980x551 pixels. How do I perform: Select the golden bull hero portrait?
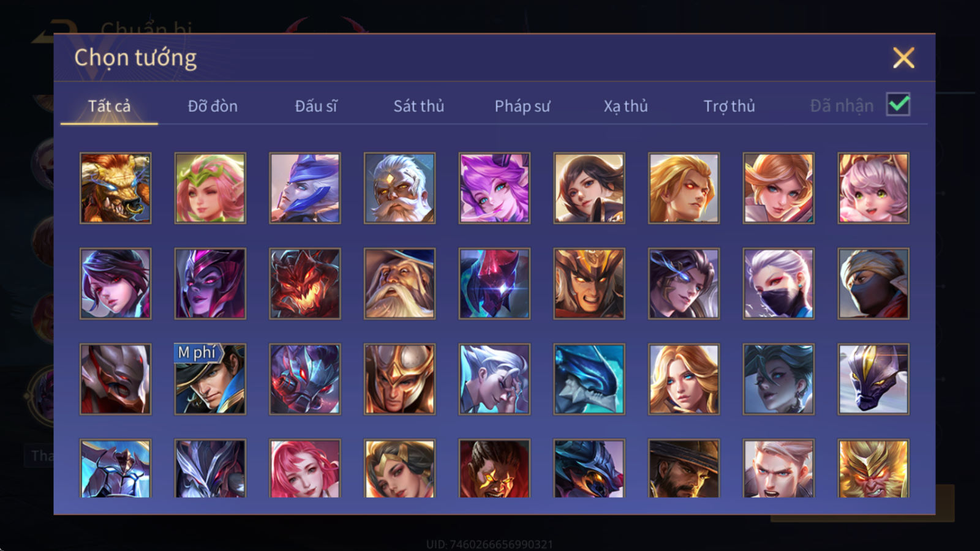pyautogui.click(x=115, y=188)
